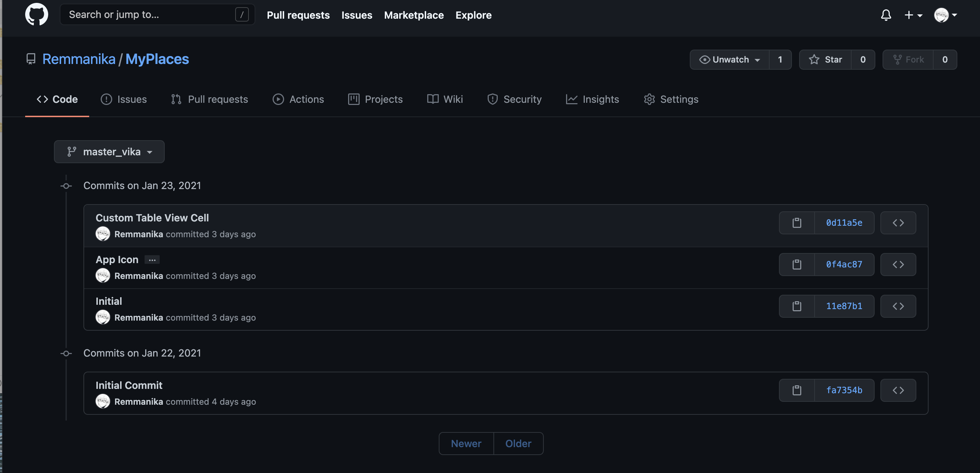
Task: Browse repository at commit 0f4ac87
Action: point(898,264)
